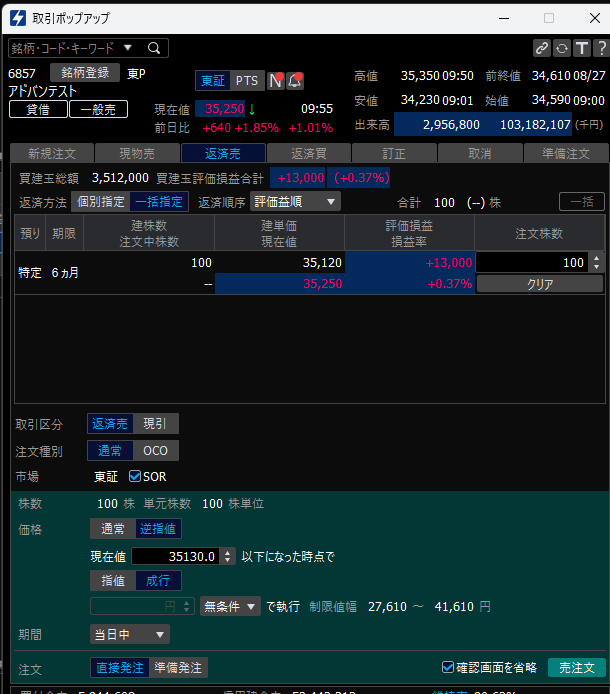The image size is (610, 694).
Task: Click 銘柄・コード・キーワード search field
Action: pyautogui.click(x=64, y=48)
